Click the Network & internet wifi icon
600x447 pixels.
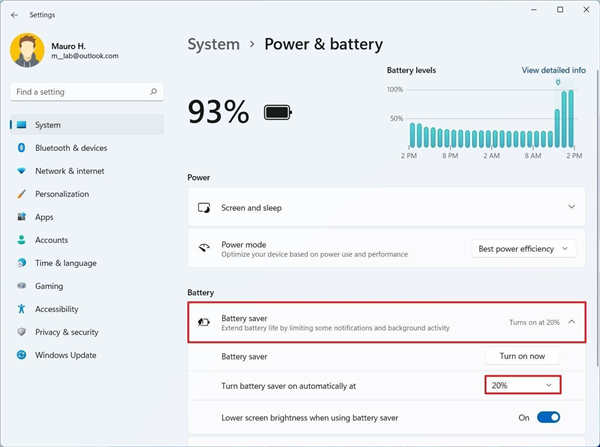click(x=21, y=171)
